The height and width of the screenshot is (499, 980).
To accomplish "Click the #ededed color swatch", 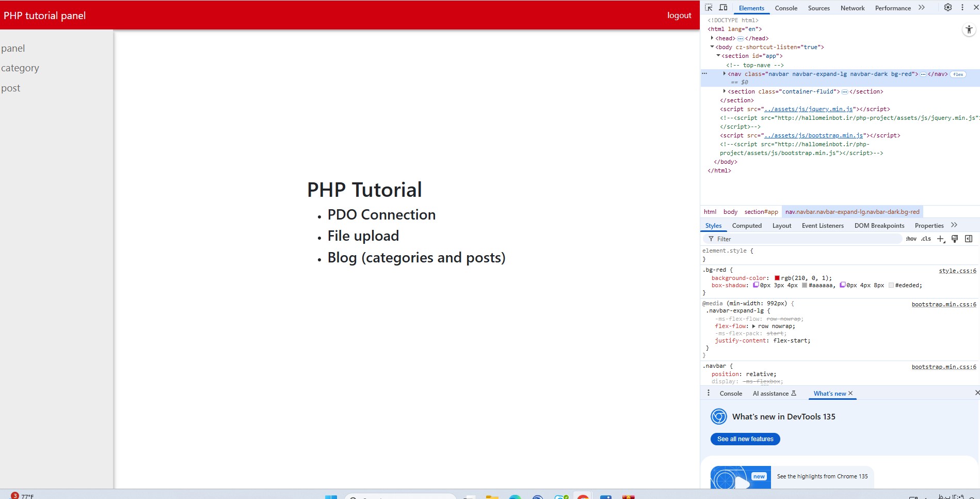I will (x=891, y=285).
